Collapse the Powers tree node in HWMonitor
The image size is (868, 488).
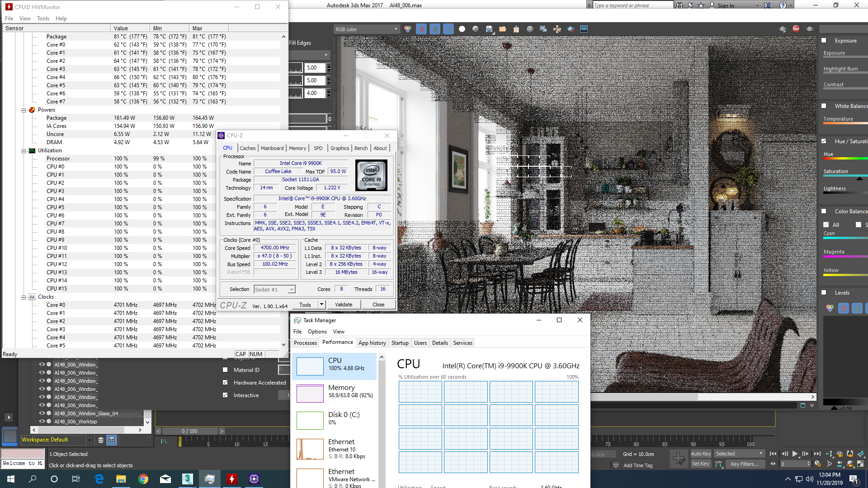pos(24,110)
